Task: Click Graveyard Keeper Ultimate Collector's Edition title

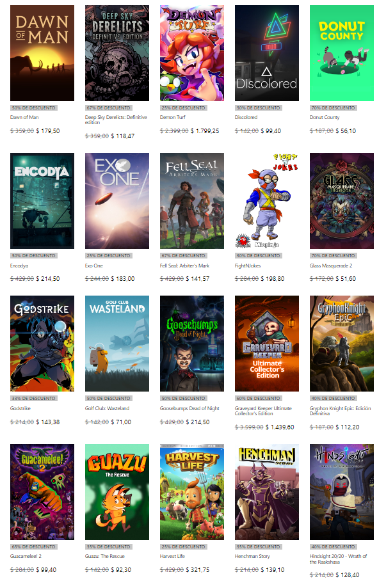Action: (x=263, y=411)
